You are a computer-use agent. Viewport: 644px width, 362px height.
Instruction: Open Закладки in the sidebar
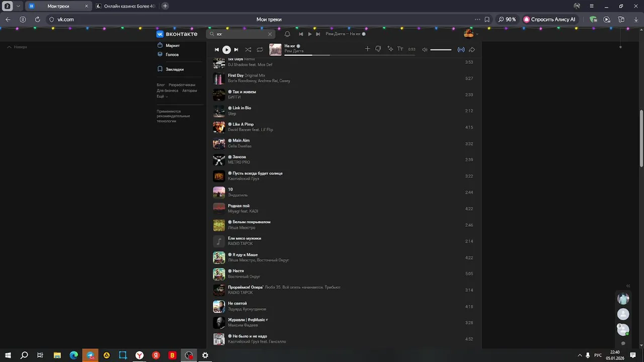pos(171,69)
